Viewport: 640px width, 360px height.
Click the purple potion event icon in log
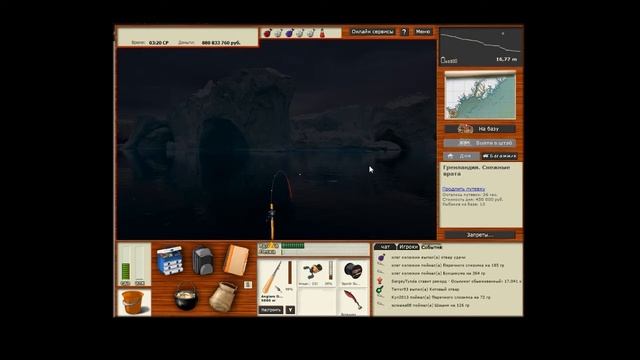[x=381, y=258]
